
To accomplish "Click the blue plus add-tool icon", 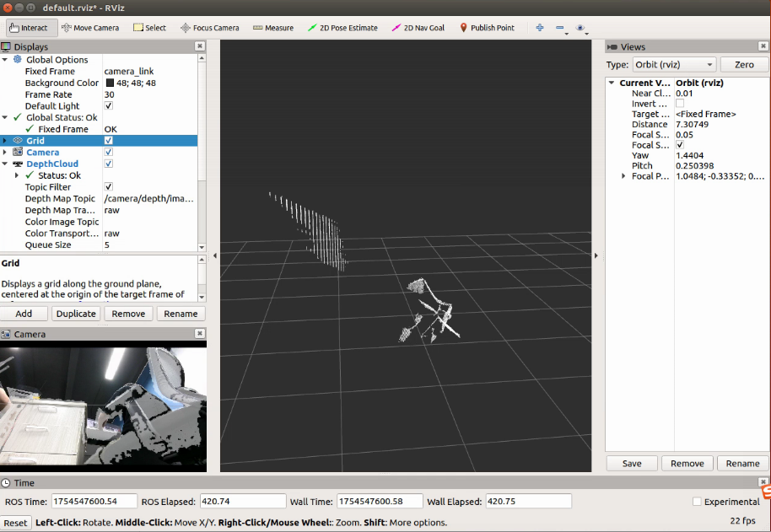I will [x=539, y=28].
